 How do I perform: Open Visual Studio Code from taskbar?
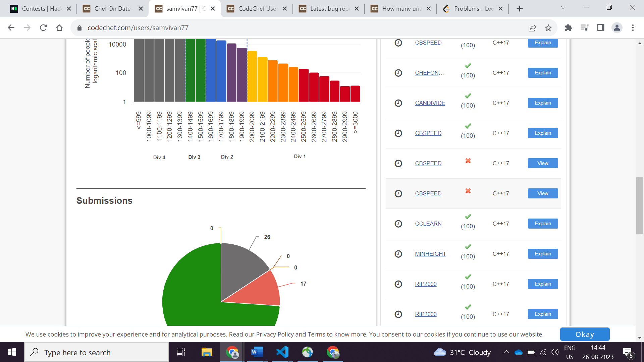pos(282,352)
